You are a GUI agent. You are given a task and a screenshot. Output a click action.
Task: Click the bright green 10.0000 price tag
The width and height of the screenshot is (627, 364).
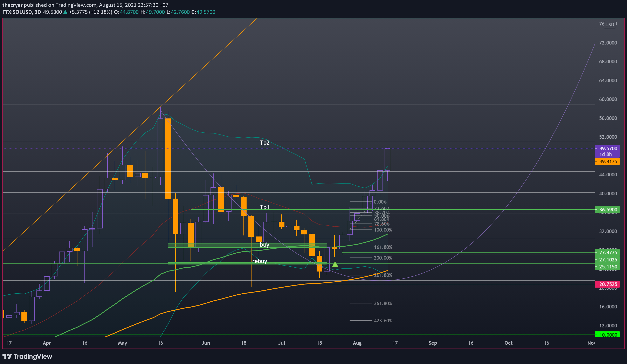pyautogui.click(x=607, y=335)
